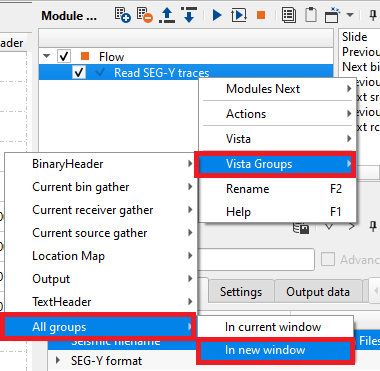Open the Location Map submenu
Viewport: 380px width, 371px height.
[101, 256]
